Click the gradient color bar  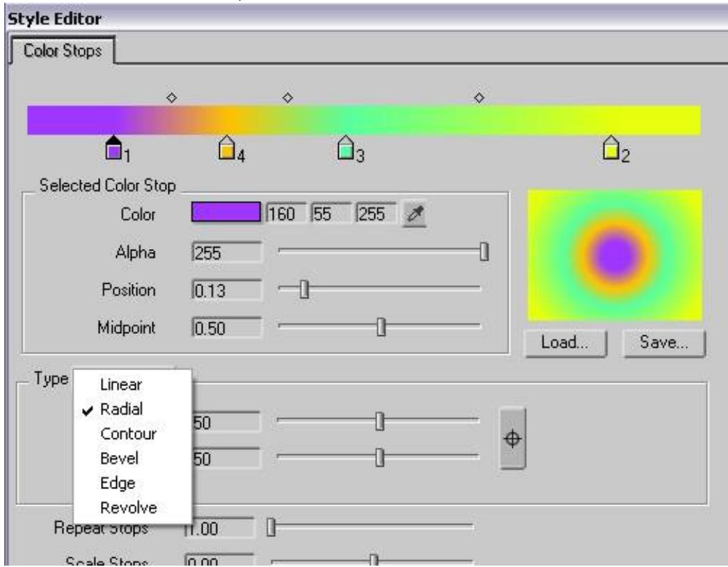click(363, 120)
